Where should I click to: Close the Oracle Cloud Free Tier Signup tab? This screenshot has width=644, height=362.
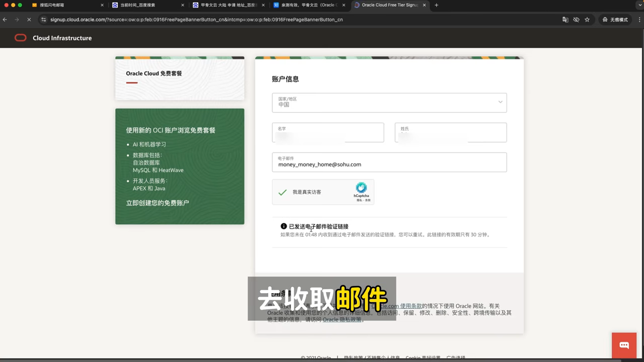tap(425, 5)
